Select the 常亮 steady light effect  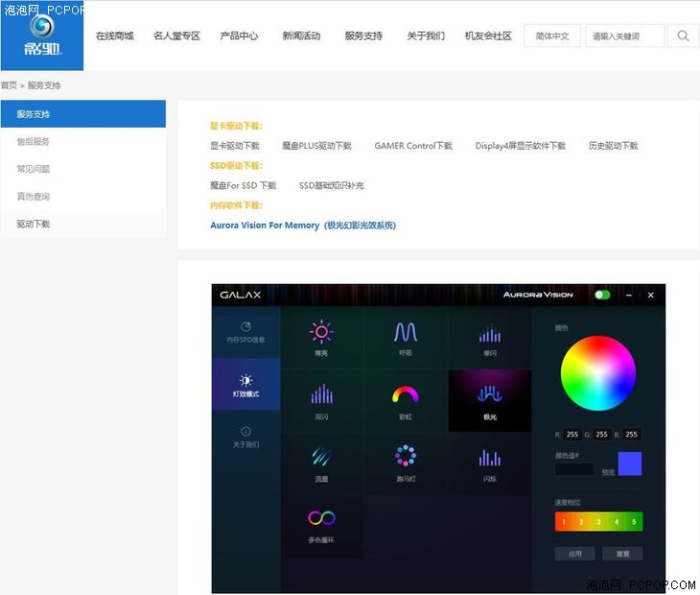(321, 338)
